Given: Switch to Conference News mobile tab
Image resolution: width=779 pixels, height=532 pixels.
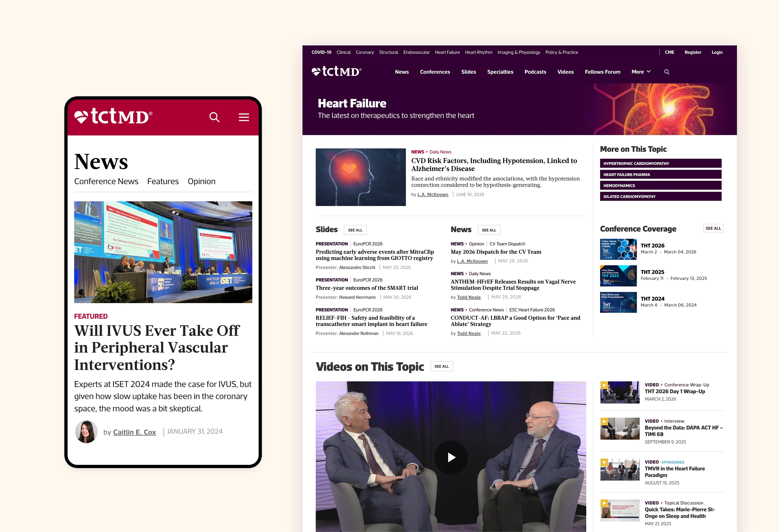Looking at the screenshot, I should tap(106, 181).
